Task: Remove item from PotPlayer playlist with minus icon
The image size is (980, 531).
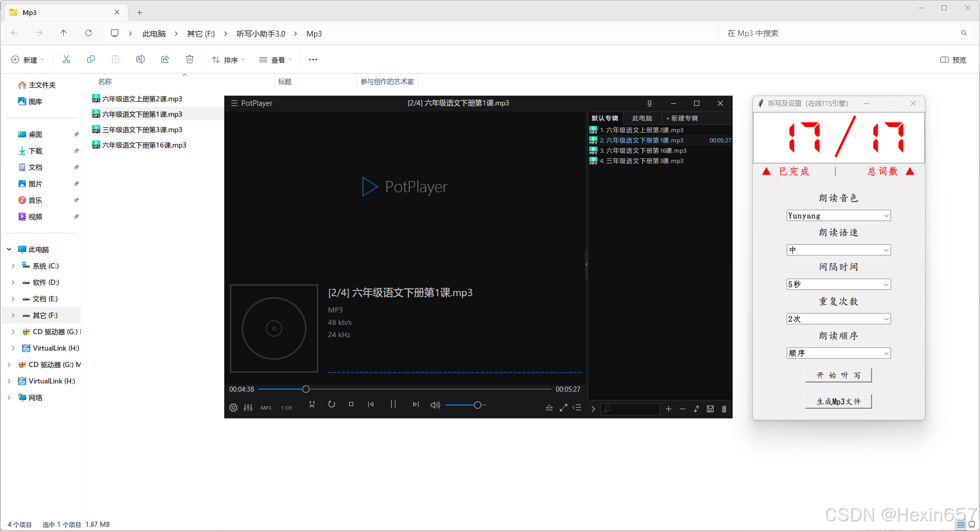Action: click(x=682, y=409)
